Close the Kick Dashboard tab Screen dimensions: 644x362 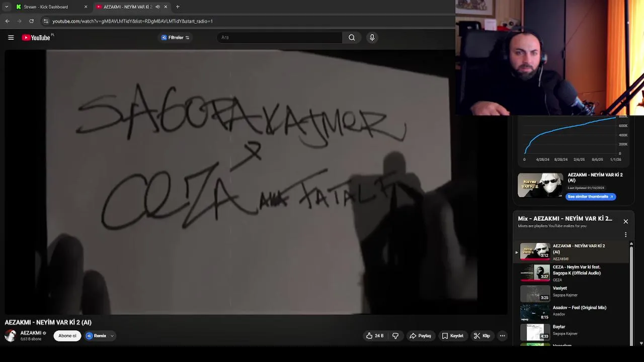(86, 7)
